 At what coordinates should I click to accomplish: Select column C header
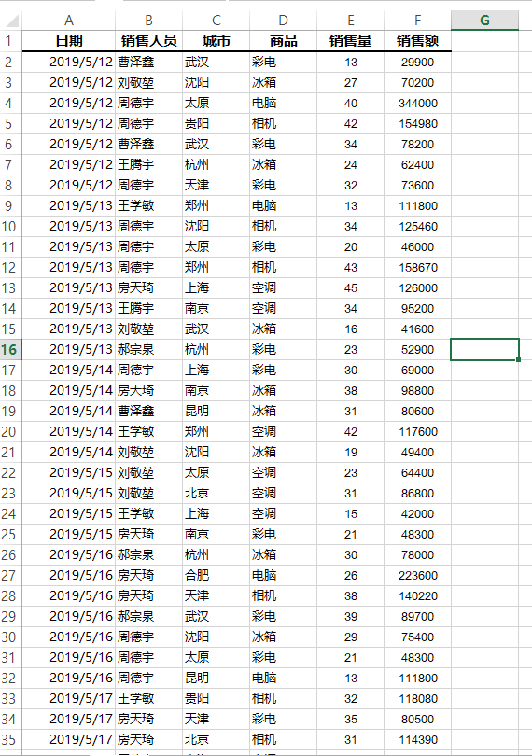[x=217, y=21]
